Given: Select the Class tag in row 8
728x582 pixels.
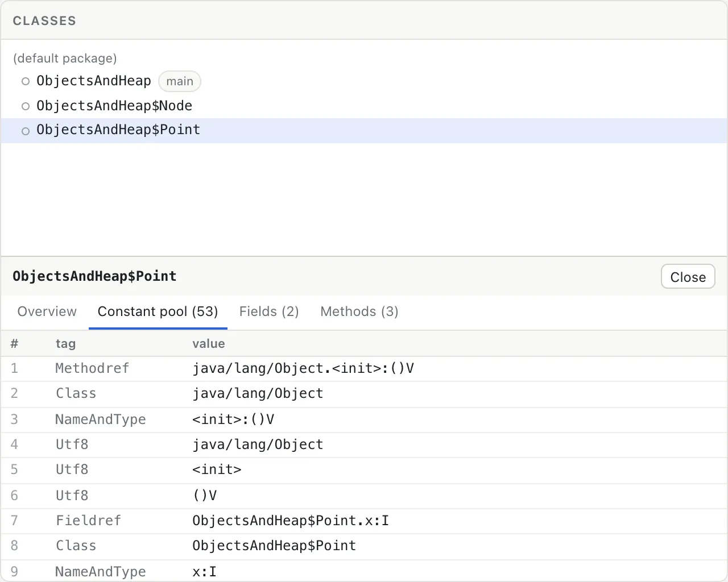Looking at the screenshot, I should (76, 546).
